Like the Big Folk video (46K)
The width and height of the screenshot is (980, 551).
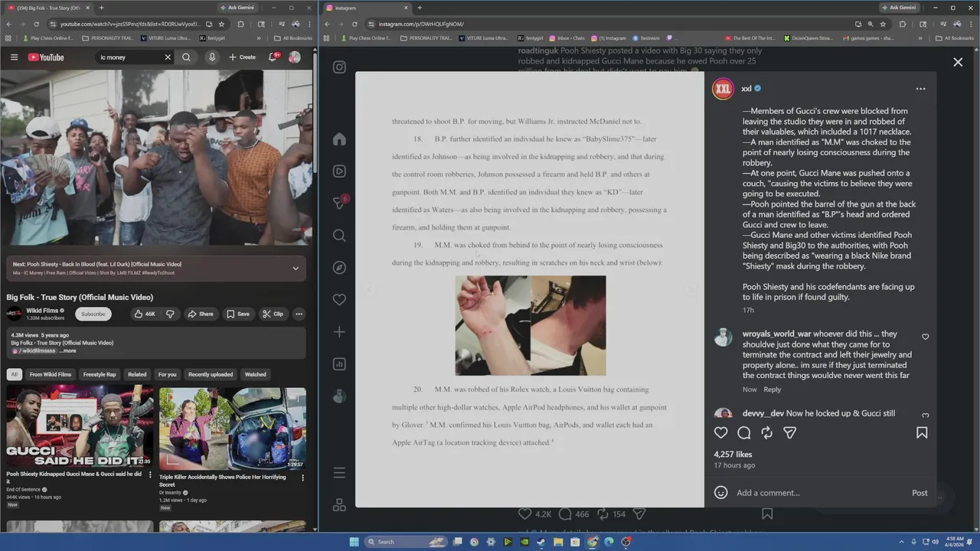coord(145,314)
